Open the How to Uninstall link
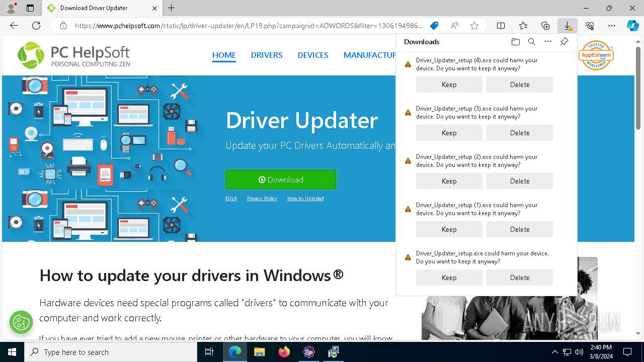This screenshot has height=362, width=644. pos(305,199)
